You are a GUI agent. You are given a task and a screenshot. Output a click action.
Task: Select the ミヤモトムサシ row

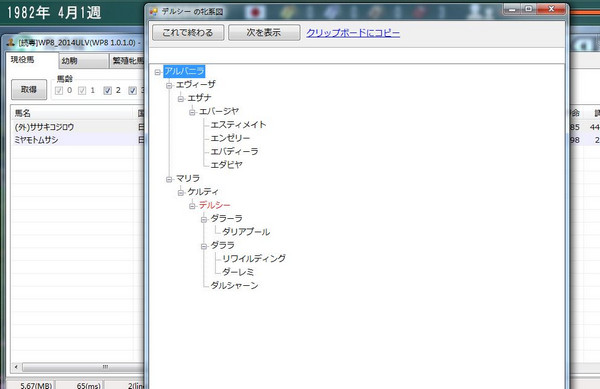[x=78, y=140]
